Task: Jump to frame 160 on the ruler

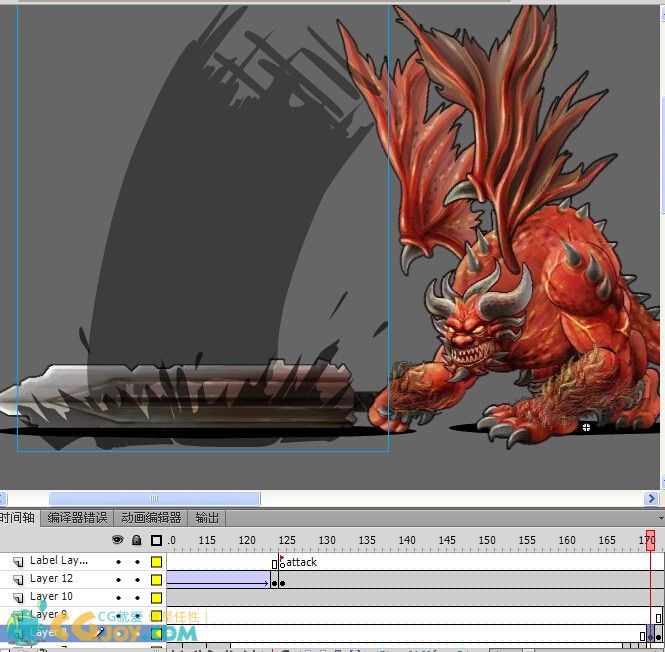Action: click(567, 540)
